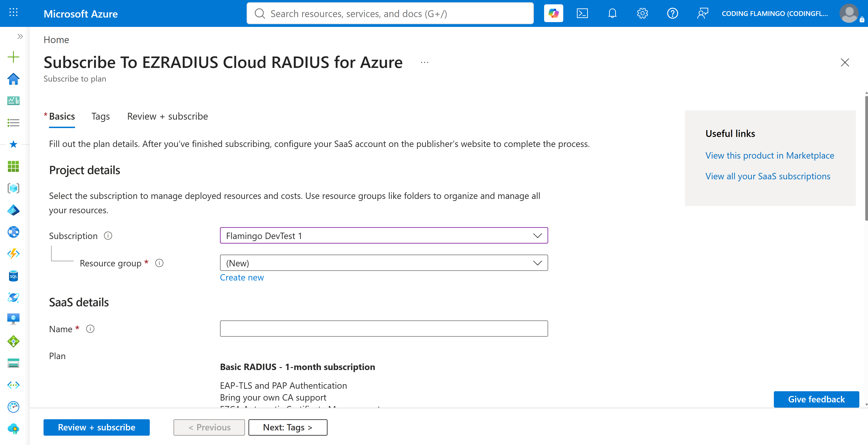
Task: Click Create new resource group link
Action: click(242, 278)
